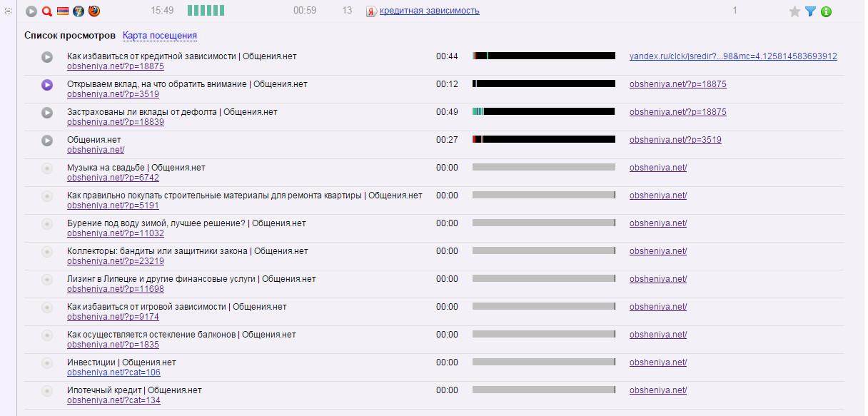Click the Firefox browser icon
Image resolution: width=868 pixels, height=416 pixels.
pos(94,11)
